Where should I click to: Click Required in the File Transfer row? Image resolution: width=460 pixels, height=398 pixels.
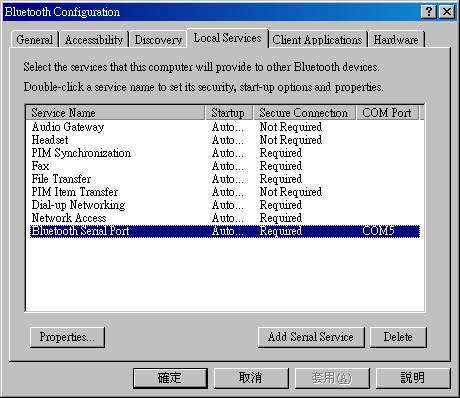pyautogui.click(x=281, y=179)
